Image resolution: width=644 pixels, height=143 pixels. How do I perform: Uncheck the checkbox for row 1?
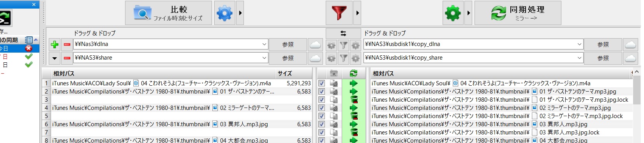[322, 83]
